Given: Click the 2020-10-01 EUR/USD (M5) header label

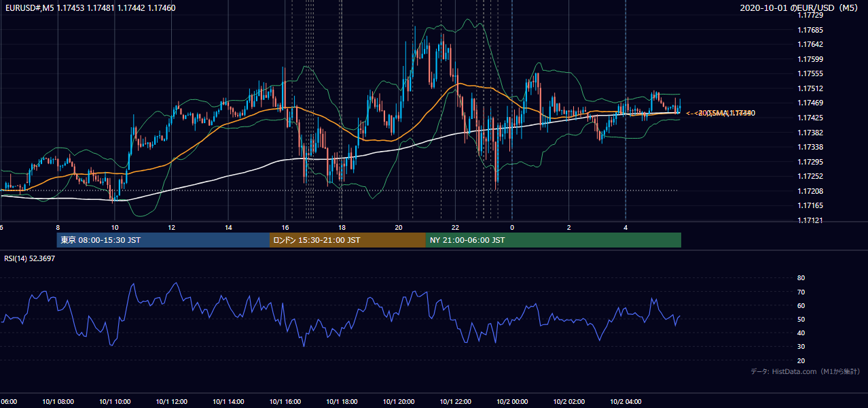Looking at the screenshot, I should tap(800, 8).
